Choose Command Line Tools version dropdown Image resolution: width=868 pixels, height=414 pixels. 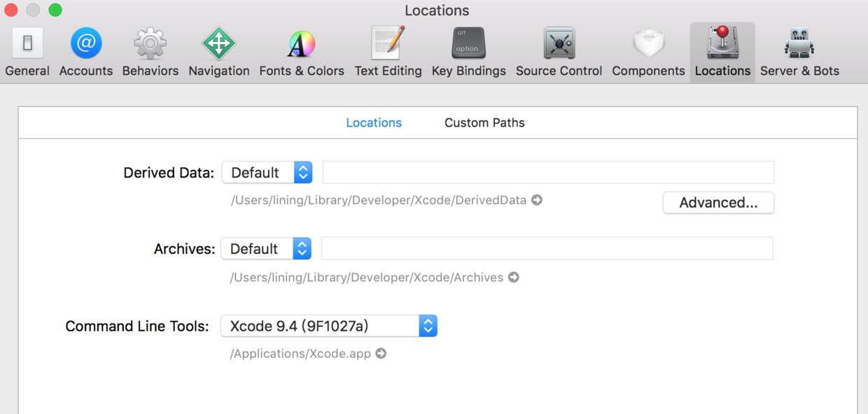click(329, 326)
